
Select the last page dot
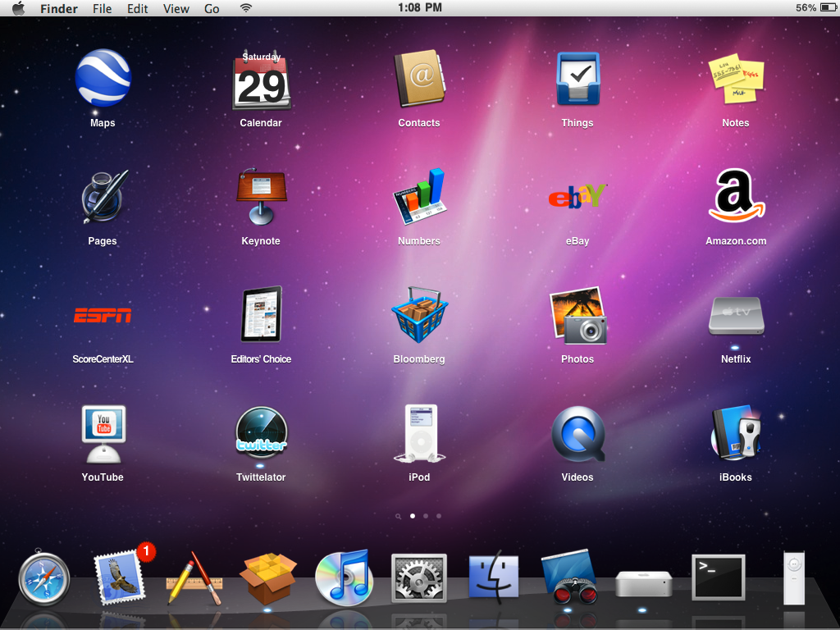(x=439, y=516)
